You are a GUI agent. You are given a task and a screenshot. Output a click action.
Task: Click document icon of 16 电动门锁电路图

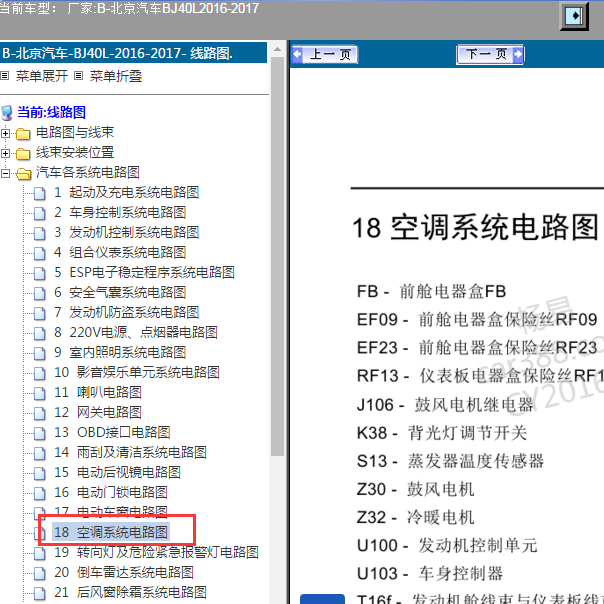coord(39,494)
